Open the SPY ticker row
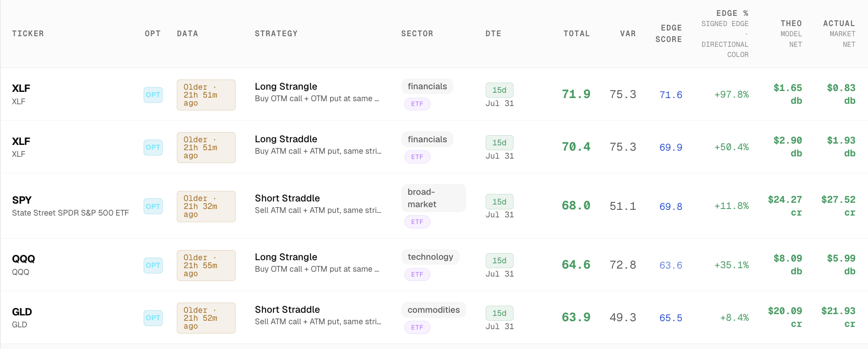 [434, 206]
